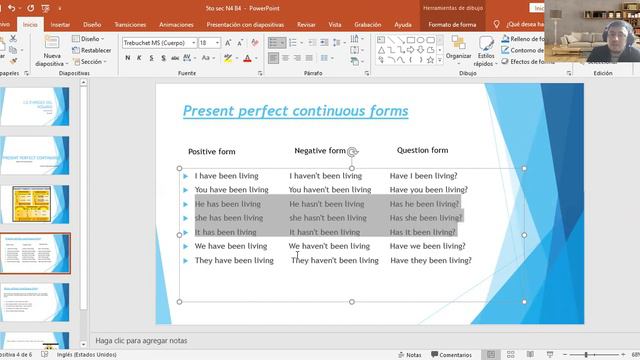The width and height of the screenshot is (640, 360).
Task: Click Relleno de forma fill option
Action: (x=523, y=39)
